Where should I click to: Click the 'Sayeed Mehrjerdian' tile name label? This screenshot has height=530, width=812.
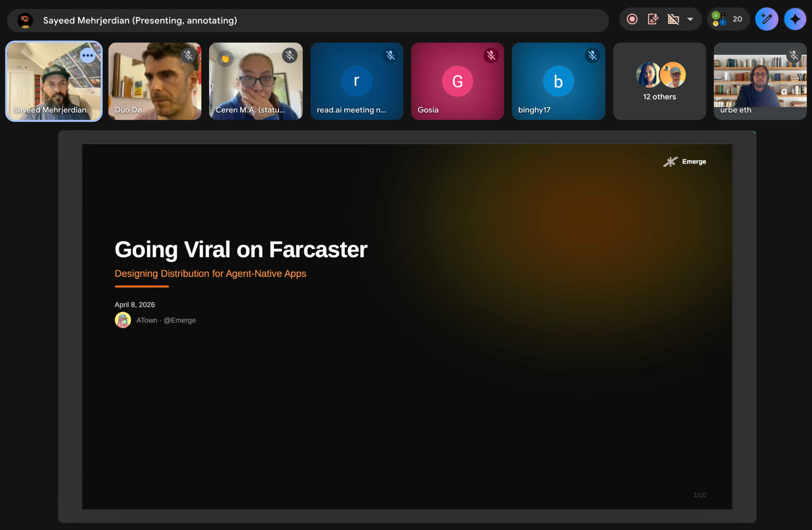pos(50,110)
